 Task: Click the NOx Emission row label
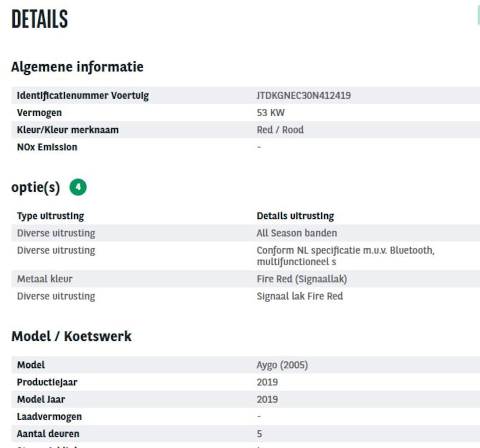pyautogui.click(x=47, y=147)
